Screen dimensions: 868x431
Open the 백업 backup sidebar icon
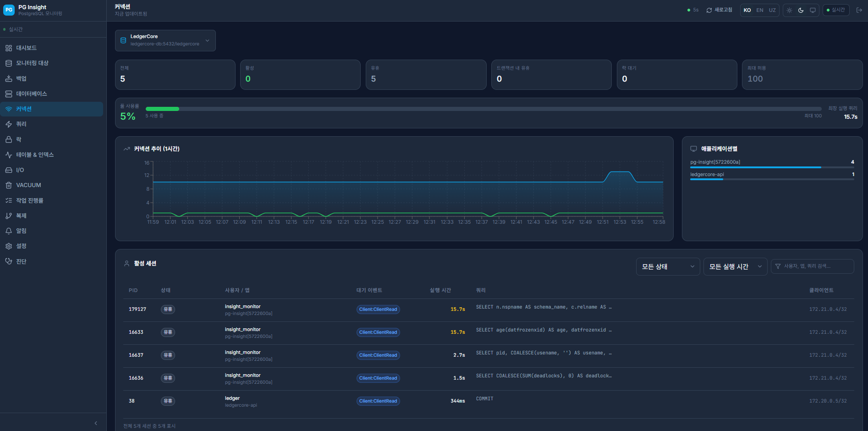pyautogui.click(x=9, y=78)
